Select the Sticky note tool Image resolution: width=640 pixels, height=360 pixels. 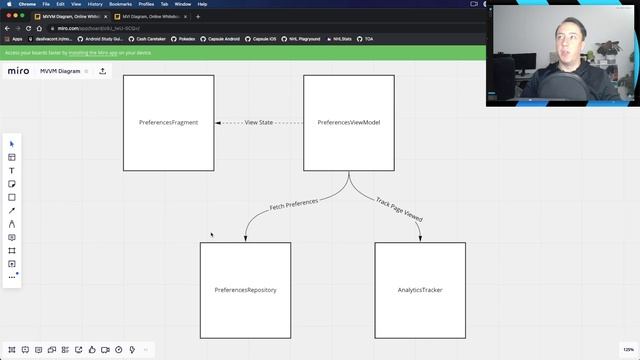(11, 184)
